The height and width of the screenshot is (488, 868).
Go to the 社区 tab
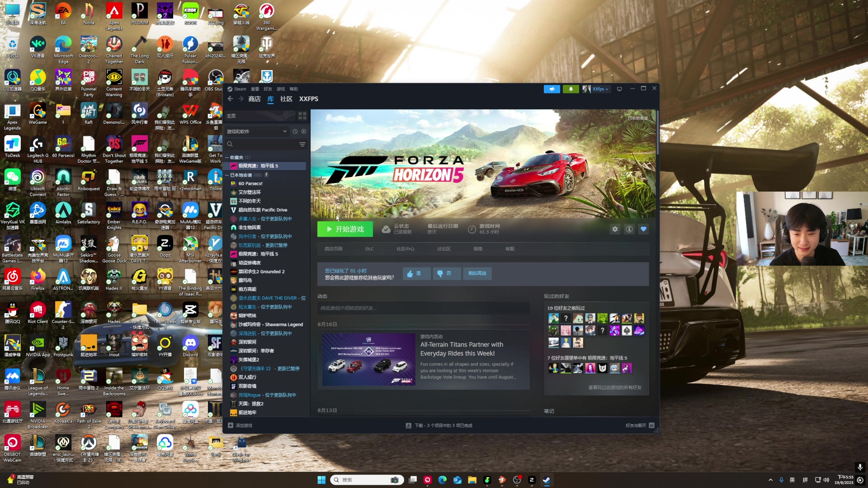286,99
